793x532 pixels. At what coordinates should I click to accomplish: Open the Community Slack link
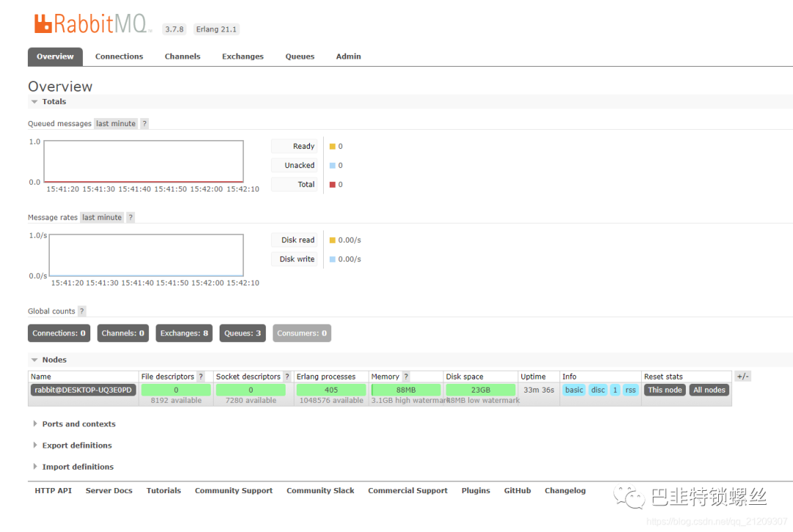[320, 491]
